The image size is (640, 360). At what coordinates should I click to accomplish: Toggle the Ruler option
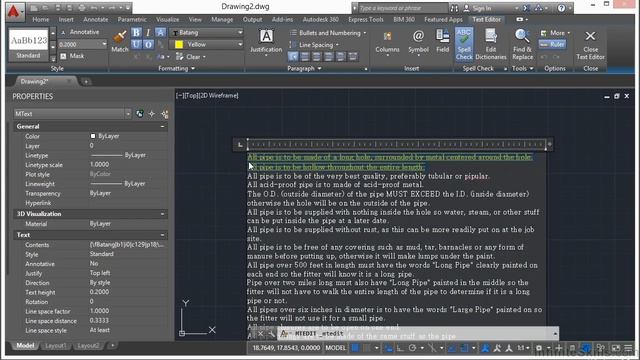coord(553,44)
